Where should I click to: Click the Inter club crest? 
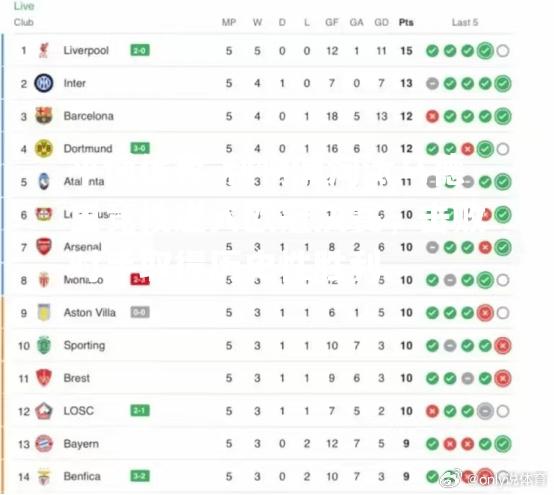point(44,83)
